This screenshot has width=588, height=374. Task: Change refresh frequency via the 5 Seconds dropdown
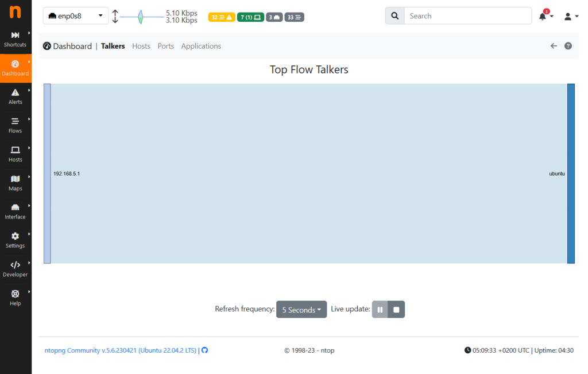[301, 309]
